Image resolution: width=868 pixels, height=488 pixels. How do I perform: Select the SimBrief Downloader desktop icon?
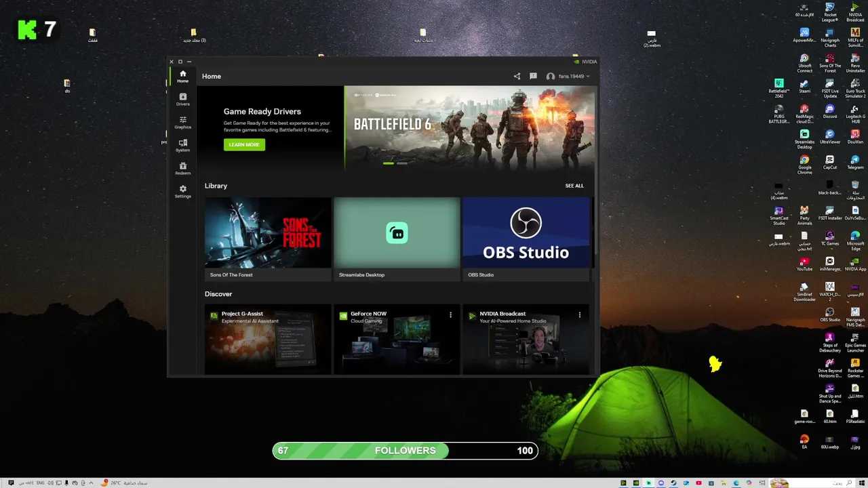coord(804,291)
